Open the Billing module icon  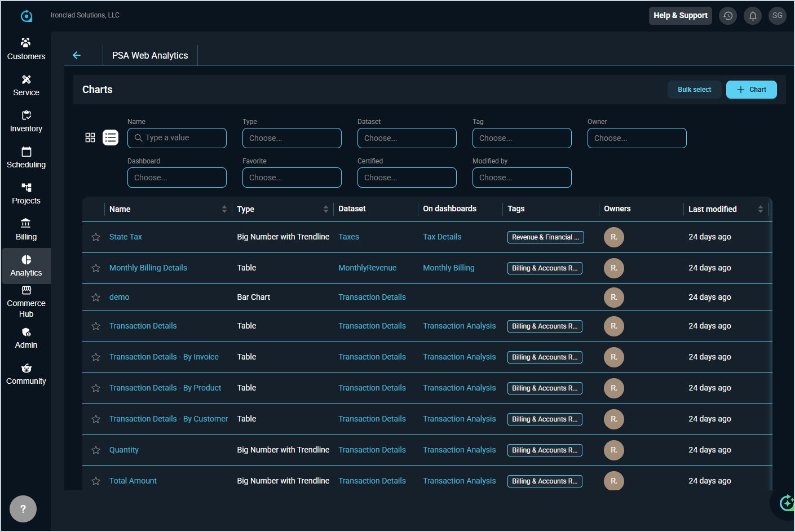(x=26, y=229)
